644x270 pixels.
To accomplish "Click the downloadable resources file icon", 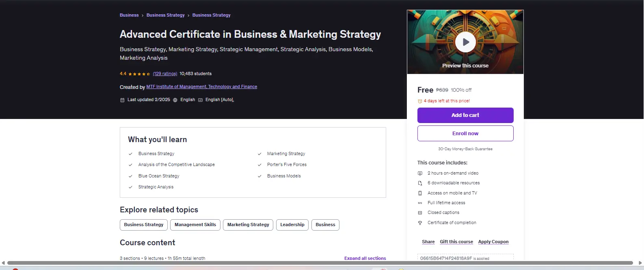I will pos(420,183).
